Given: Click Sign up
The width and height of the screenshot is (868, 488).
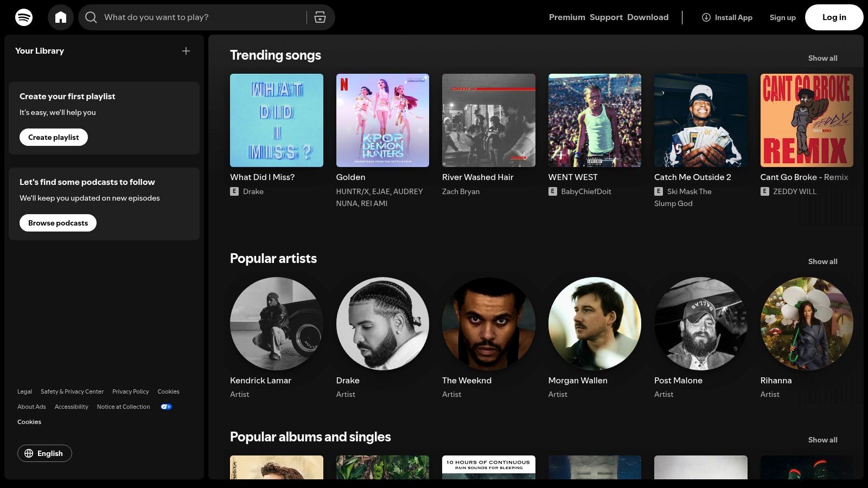Looking at the screenshot, I should point(782,17).
